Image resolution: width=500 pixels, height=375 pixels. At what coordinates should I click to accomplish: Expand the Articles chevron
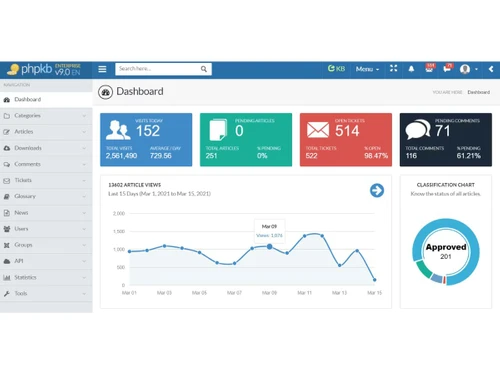tap(84, 132)
